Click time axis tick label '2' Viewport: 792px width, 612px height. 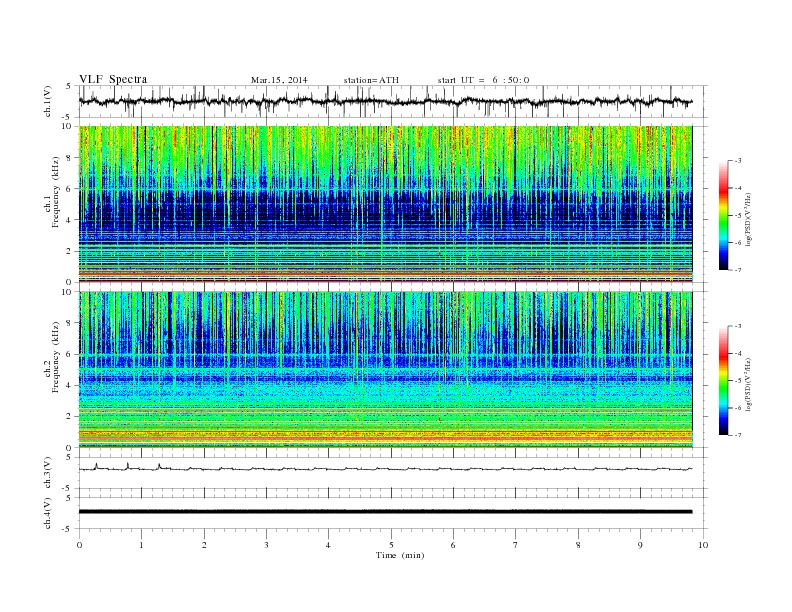pos(204,545)
